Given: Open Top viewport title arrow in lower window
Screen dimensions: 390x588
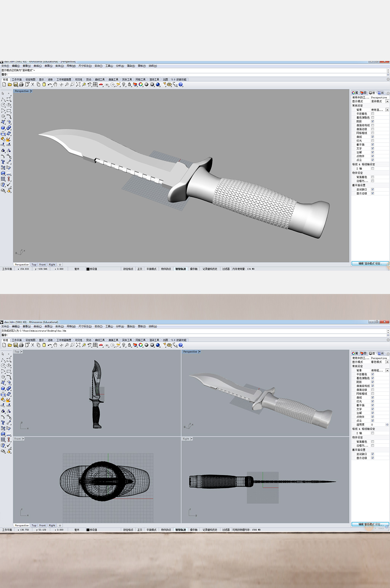Looking at the screenshot, I should click(22, 352).
